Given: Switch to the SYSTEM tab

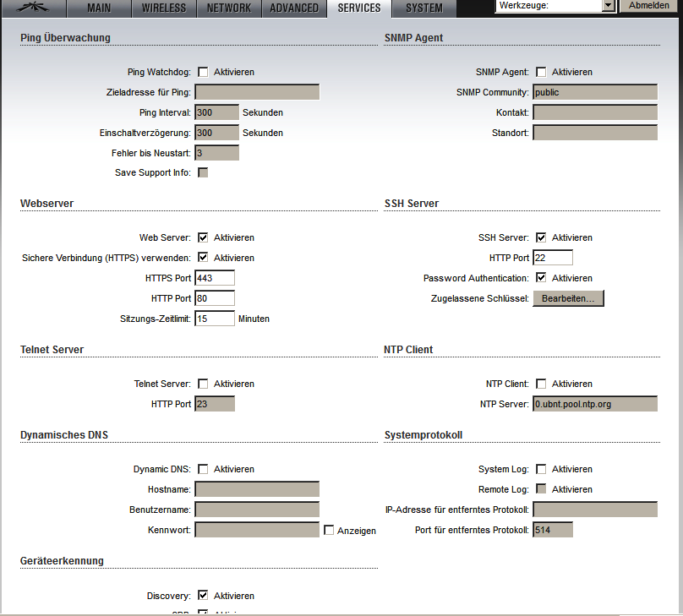Looking at the screenshot, I should click(423, 8).
